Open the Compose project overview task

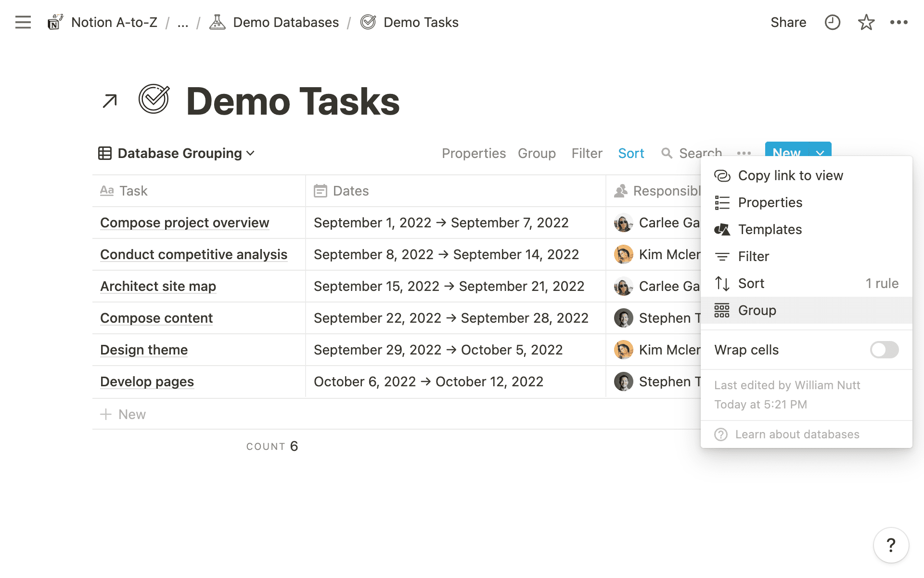pyautogui.click(x=184, y=223)
